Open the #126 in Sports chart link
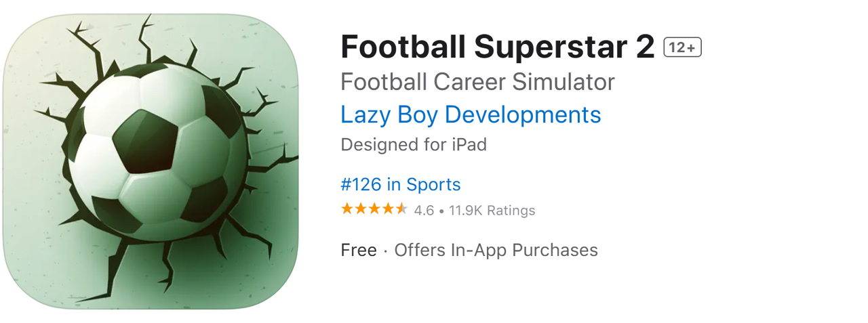868x323 pixels. (x=400, y=184)
